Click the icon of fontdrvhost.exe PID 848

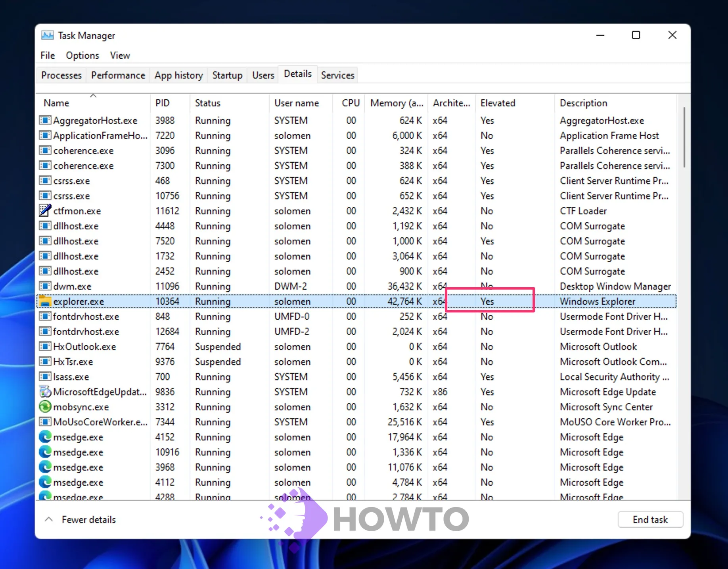45,316
